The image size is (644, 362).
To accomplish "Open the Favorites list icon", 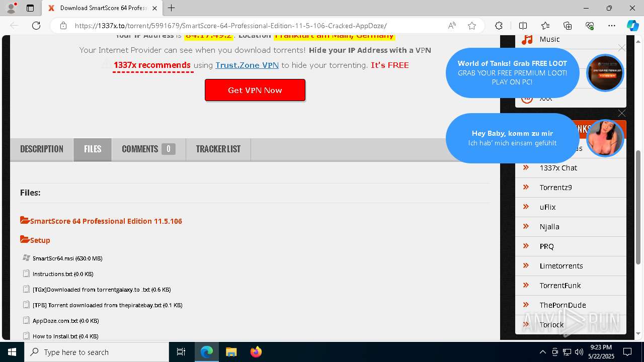I will (545, 26).
